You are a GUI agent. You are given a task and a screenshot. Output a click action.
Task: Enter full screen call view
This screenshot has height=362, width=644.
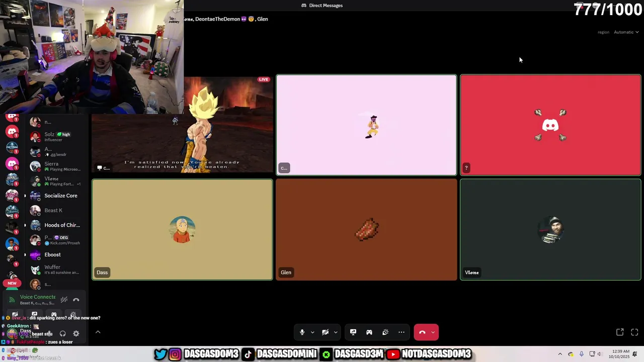634,332
